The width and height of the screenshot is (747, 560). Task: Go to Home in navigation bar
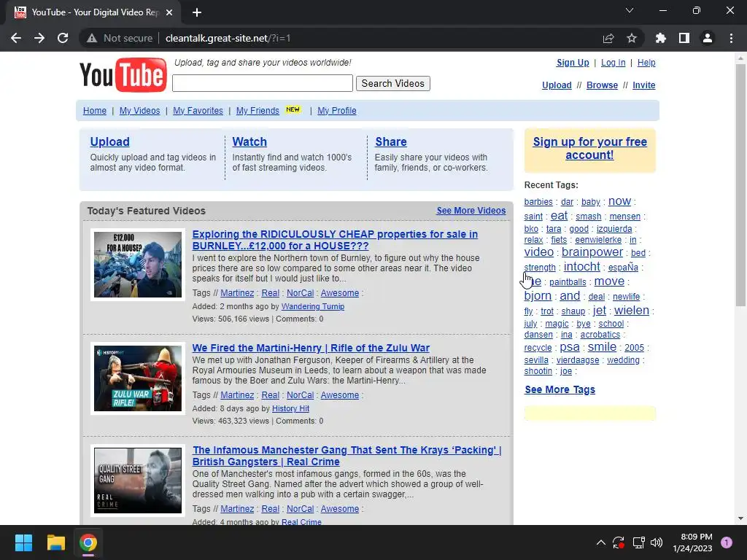tap(95, 111)
